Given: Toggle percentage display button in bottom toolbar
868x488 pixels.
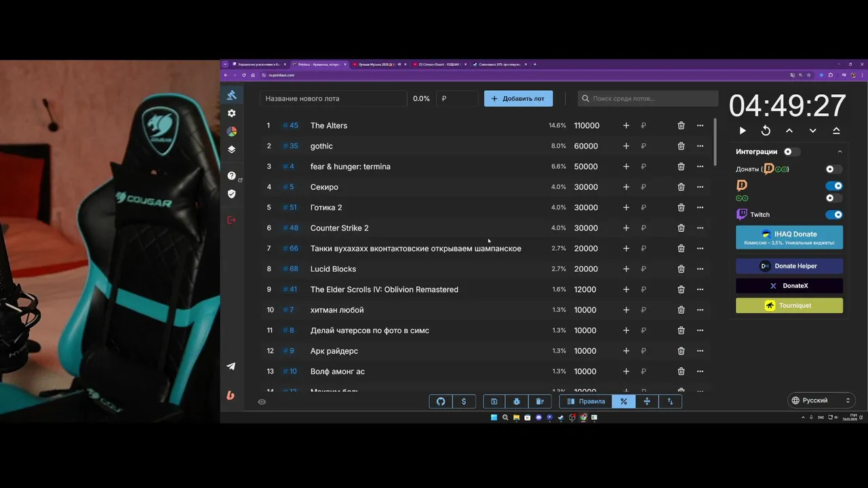Looking at the screenshot, I should click(x=623, y=401).
